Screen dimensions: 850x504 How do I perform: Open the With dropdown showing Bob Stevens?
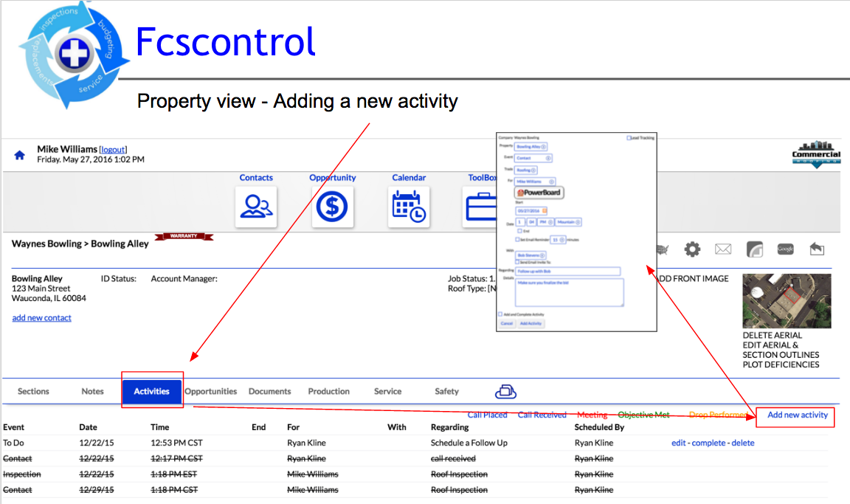point(528,255)
